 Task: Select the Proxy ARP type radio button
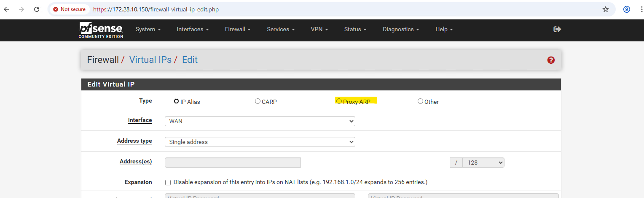pos(339,101)
